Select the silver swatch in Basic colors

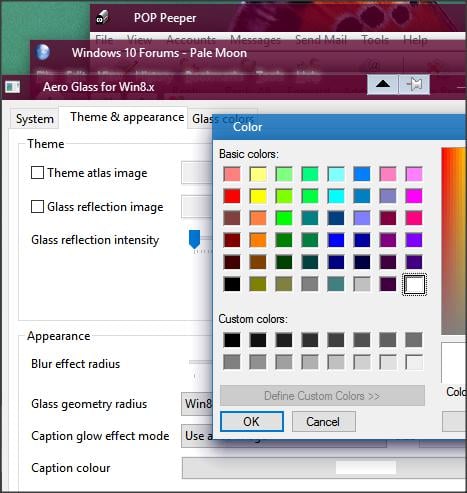click(362, 284)
